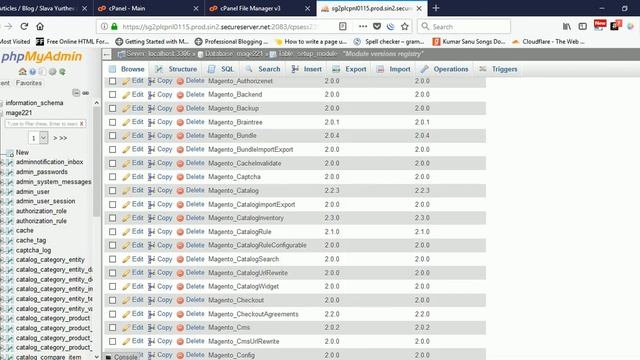Go to next page with > link
The height and width of the screenshot is (360, 640).
[x=55, y=138]
